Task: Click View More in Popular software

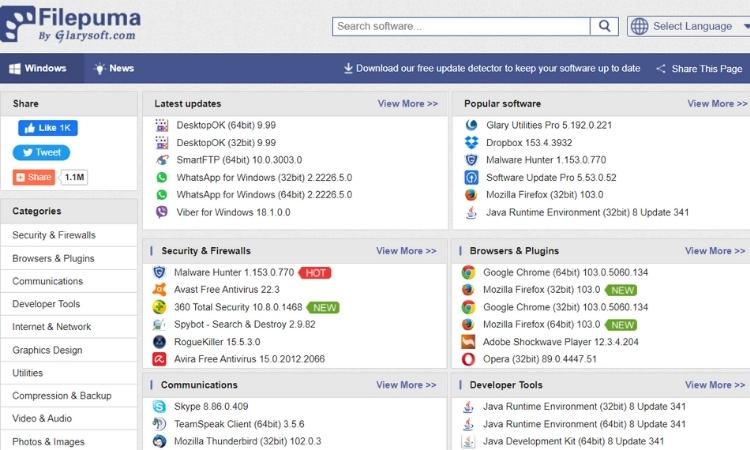Action: coord(717,104)
